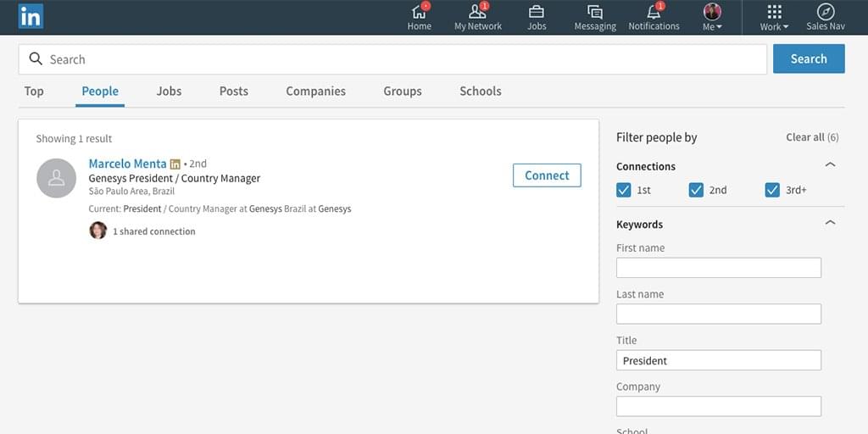Image resolution: width=868 pixels, height=434 pixels.
Task: Open the Me profile dropdown
Action: click(712, 16)
